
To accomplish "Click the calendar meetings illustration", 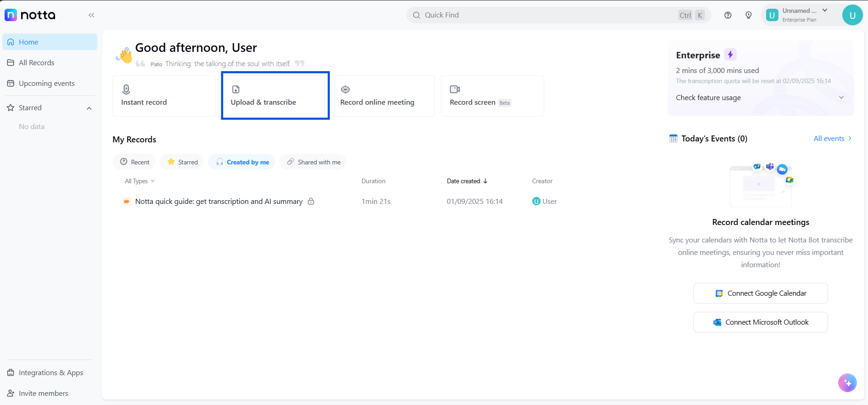I will (761, 185).
